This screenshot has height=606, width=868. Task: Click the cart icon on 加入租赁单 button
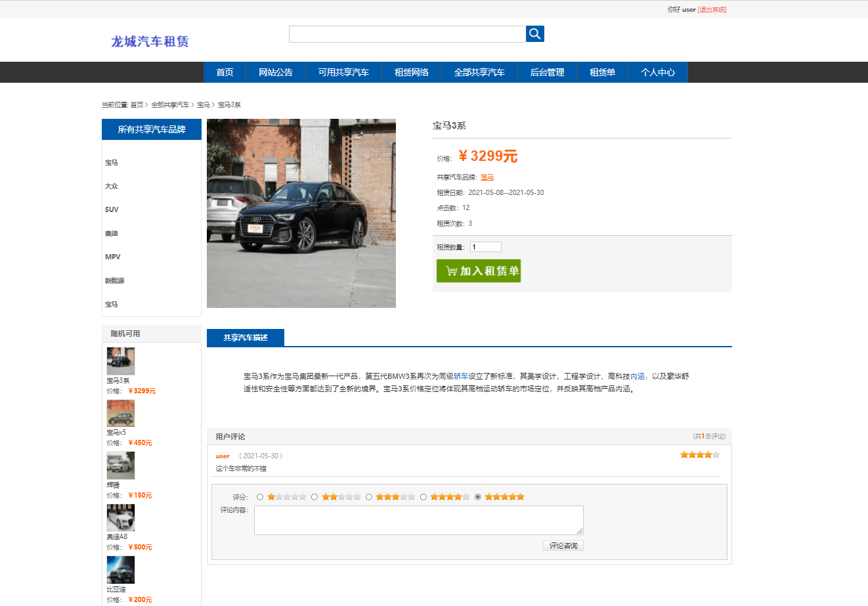pos(452,271)
